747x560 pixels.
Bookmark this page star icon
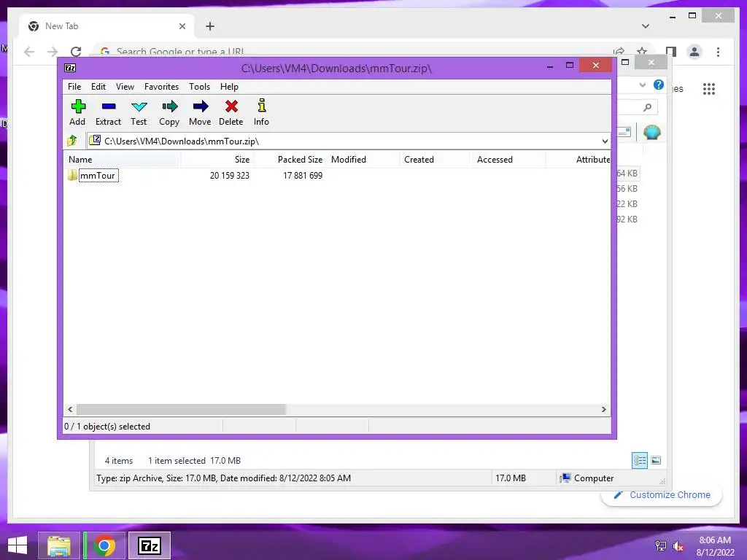pos(642,52)
